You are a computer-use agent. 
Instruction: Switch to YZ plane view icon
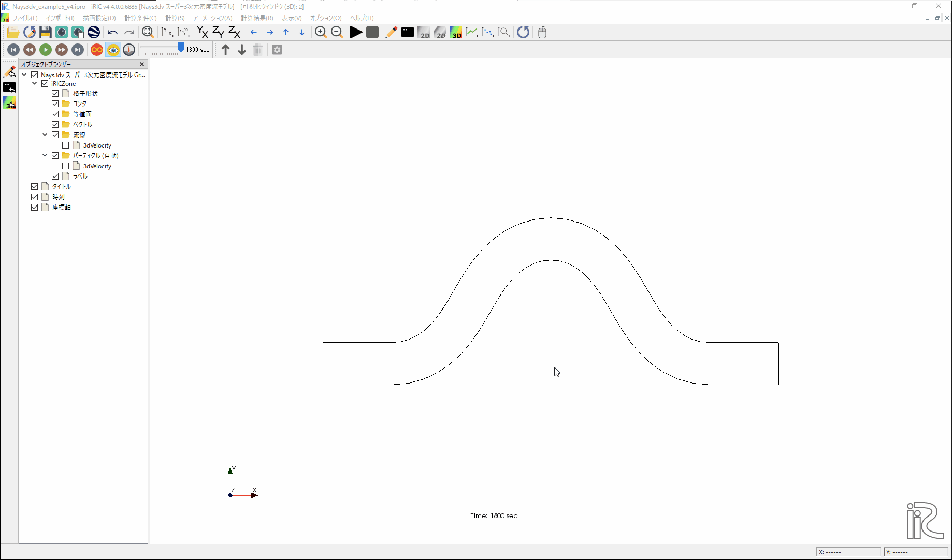[x=219, y=32]
